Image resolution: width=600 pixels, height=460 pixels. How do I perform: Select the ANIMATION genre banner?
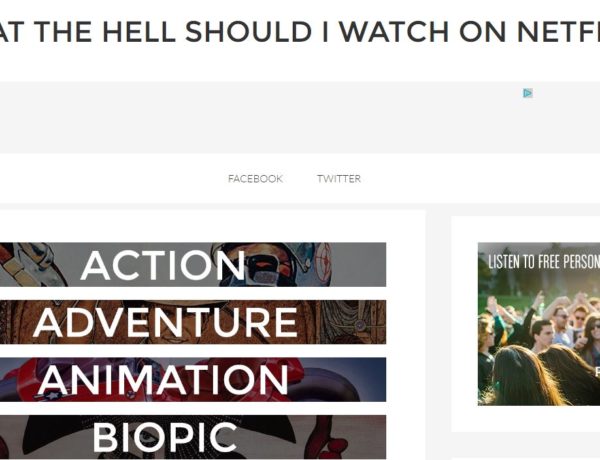click(x=193, y=379)
